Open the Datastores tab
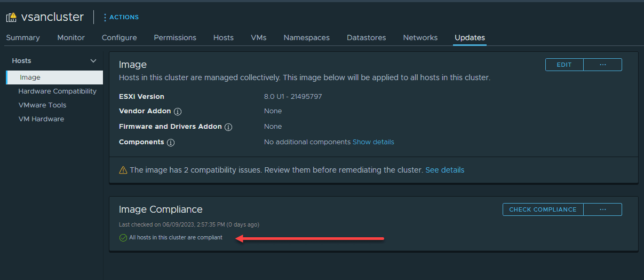The image size is (644, 280). click(x=366, y=37)
